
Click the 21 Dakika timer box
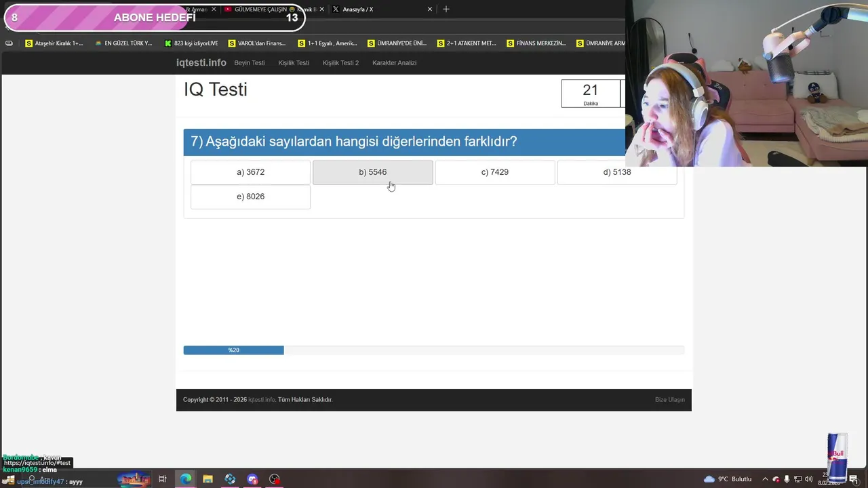pos(591,94)
